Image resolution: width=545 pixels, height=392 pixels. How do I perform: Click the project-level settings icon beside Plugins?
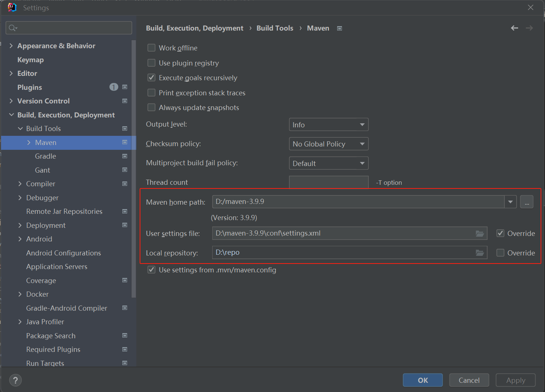[125, 87]
